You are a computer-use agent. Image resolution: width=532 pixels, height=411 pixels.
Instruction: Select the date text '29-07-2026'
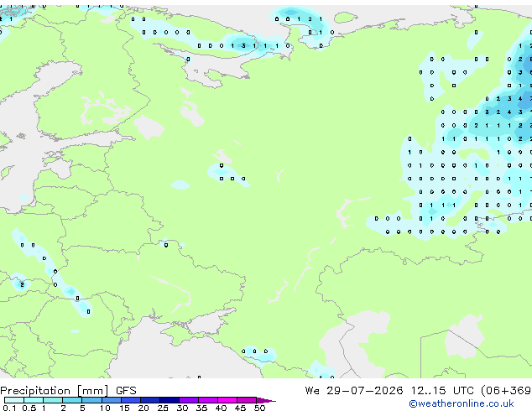pos(365,391)
